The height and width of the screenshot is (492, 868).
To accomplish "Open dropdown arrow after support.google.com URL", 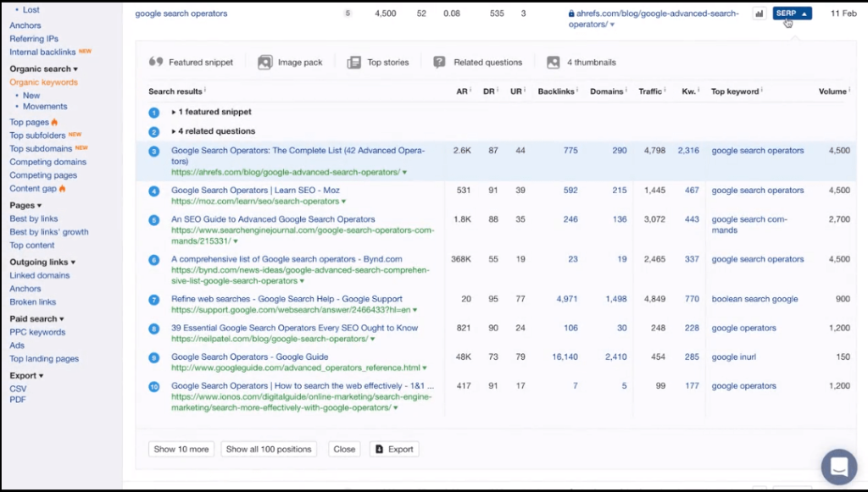I will 415,310.
